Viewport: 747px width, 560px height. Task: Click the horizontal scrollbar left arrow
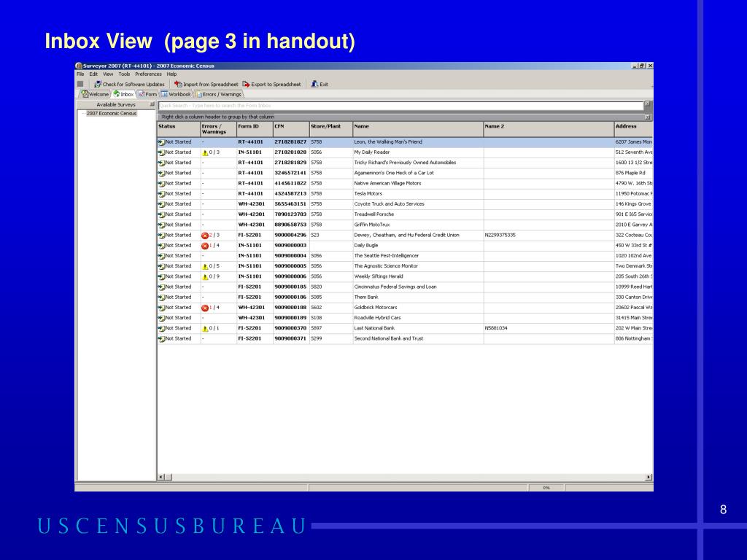pyautogui.click(x=161, y=477)
